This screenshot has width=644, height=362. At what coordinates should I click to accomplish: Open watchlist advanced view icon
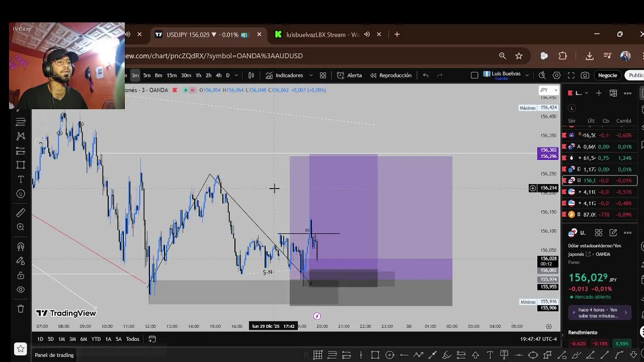[613, 93]
